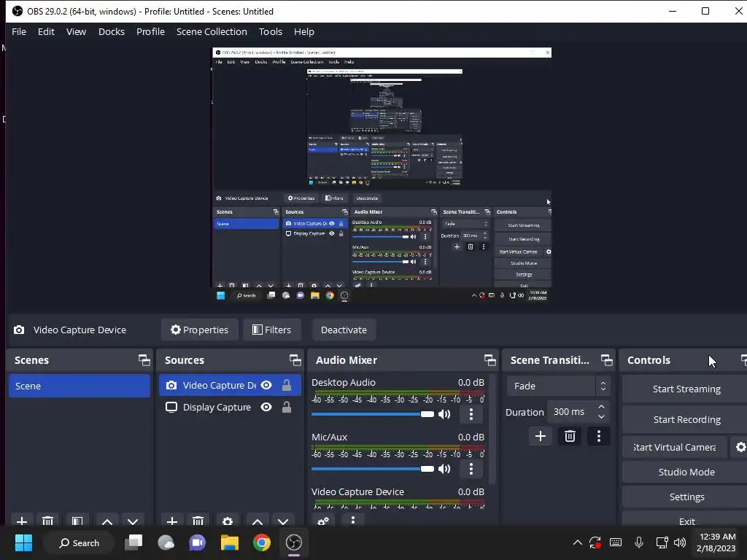Click the Windows Start button
Image resolution: width=747 pixels, height=560 pixels.
tap(23, 542)
